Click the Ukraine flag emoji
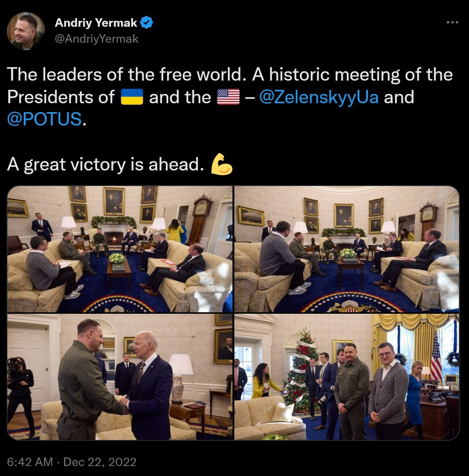The image size is (469, 476). click(132, 97)
